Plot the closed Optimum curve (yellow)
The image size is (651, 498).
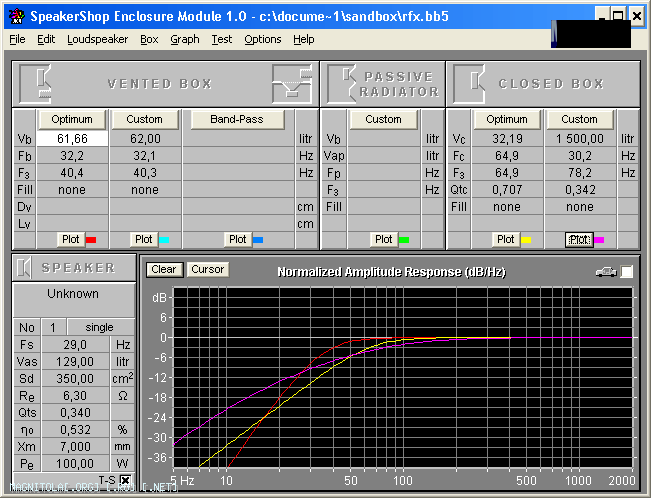click(506, 240)
